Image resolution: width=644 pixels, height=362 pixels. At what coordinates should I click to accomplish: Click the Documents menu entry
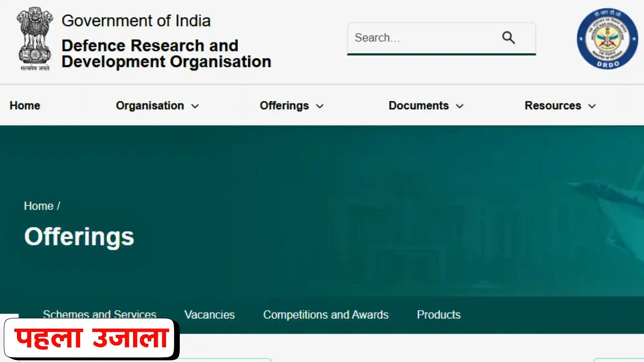[419, 105]
